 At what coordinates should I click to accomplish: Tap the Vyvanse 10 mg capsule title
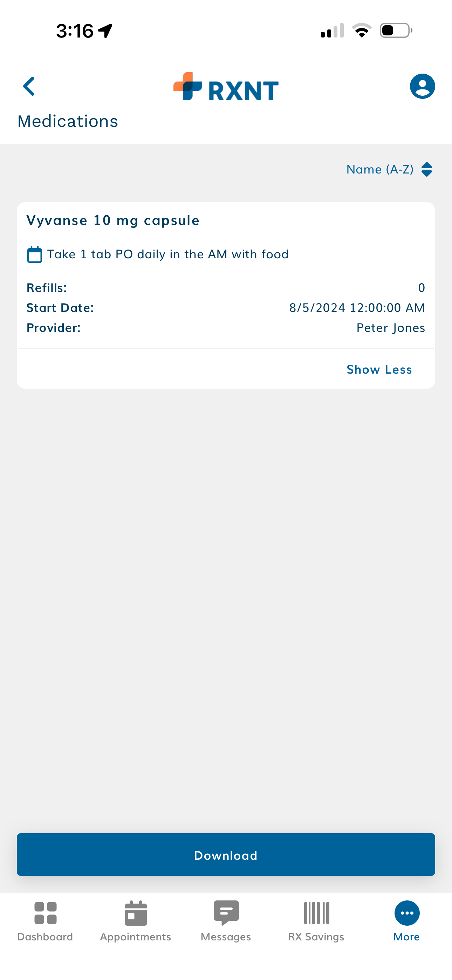pyautogui.click(x=113, y=220)
